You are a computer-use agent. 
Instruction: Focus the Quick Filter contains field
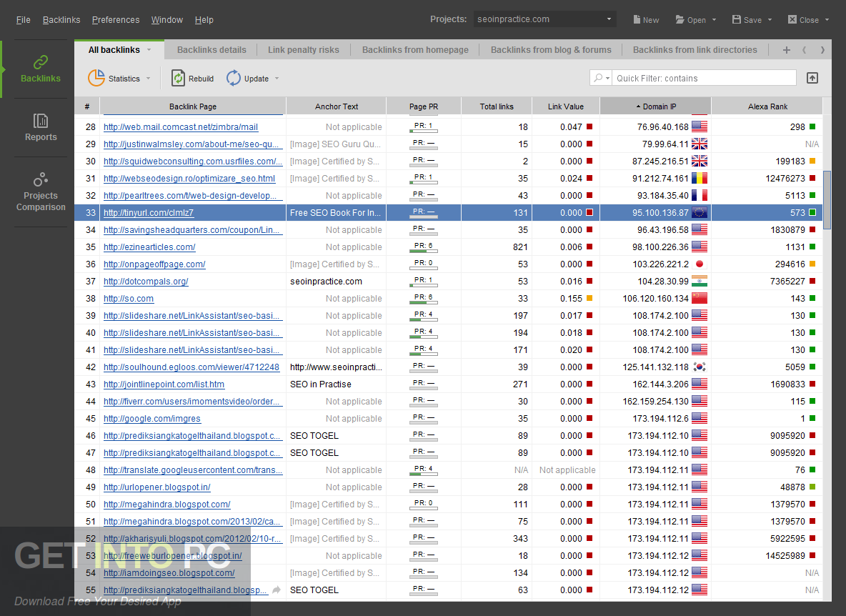click(x=705, y=78)
